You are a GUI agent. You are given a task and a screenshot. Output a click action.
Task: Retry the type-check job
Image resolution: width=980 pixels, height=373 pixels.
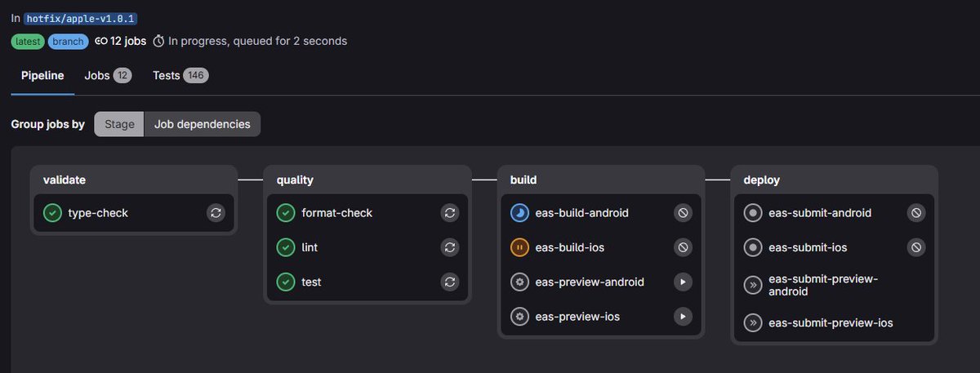click(216, 213)
